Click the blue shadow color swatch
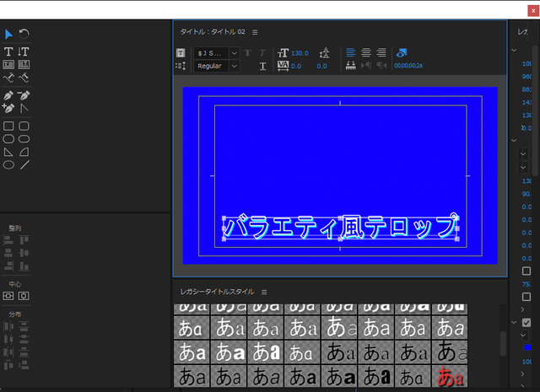This screenshot has height=392, width=540. 527,347
